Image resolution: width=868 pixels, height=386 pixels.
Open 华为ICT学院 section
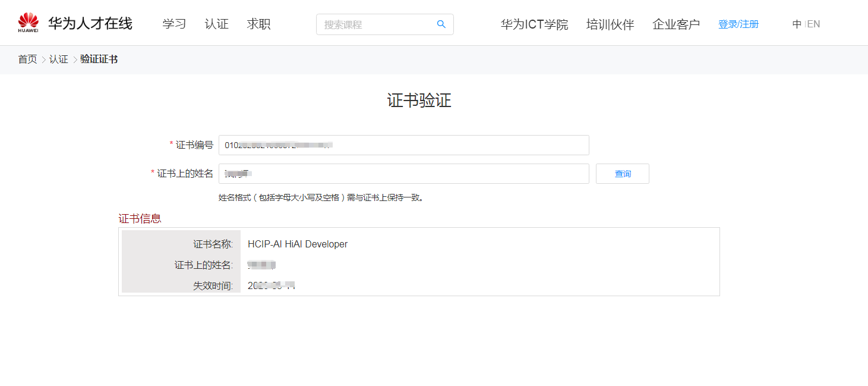tap(534, 24)
